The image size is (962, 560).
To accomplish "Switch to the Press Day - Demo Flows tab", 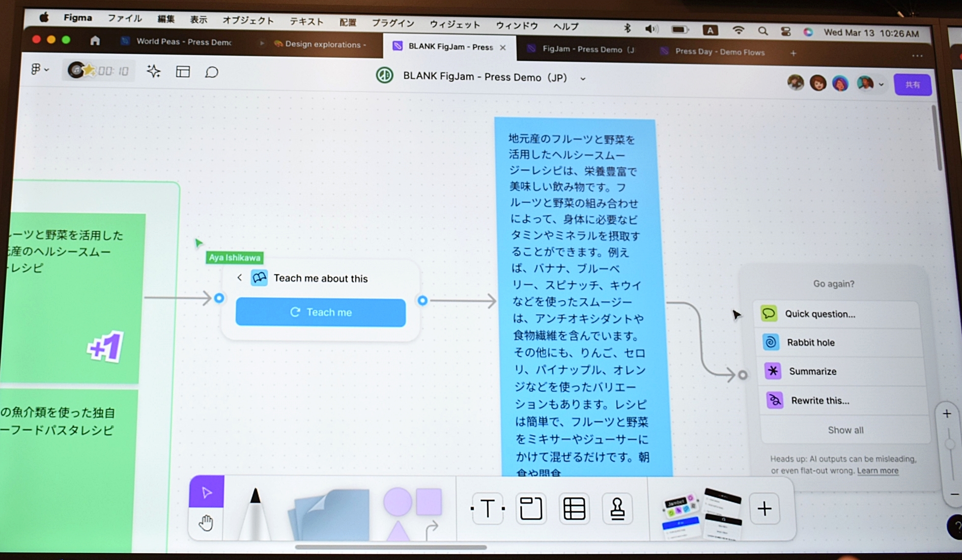I will pyautogui.click(x=719, y=51).
